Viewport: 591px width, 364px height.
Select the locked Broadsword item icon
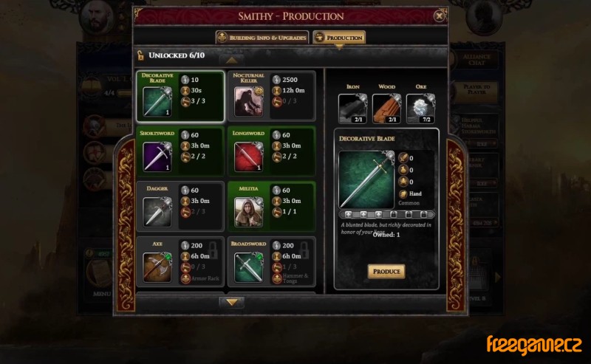(x=248, y=267)
